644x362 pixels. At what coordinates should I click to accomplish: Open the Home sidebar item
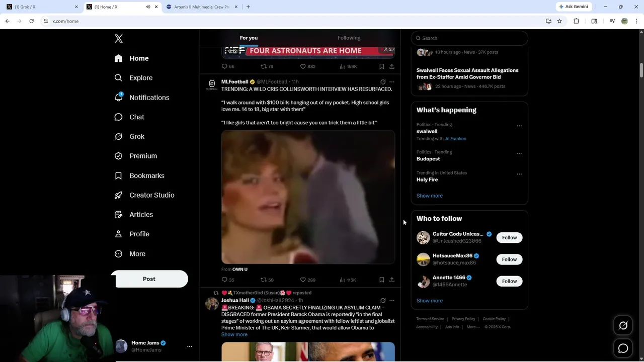point(131,58)
